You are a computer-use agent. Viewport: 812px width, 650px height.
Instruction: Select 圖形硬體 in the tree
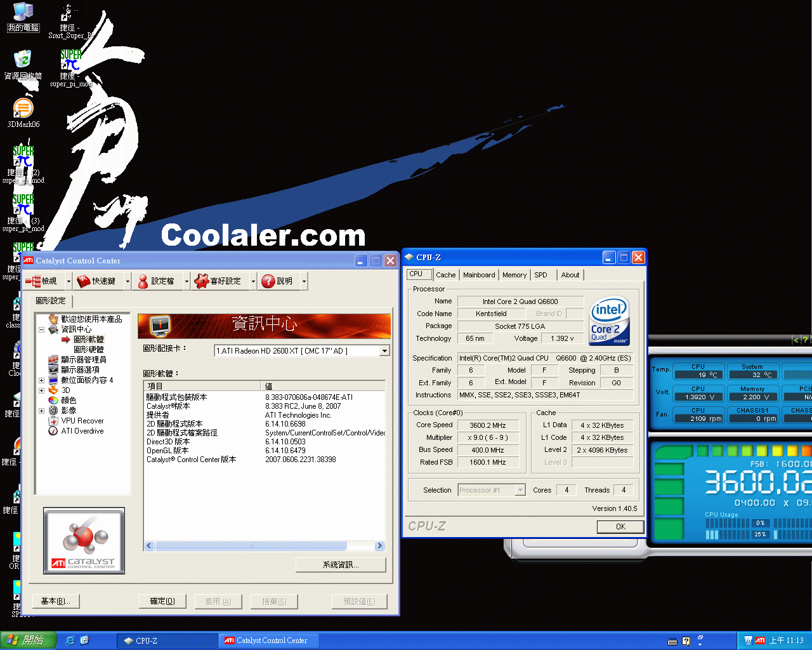tap(88, 350)
